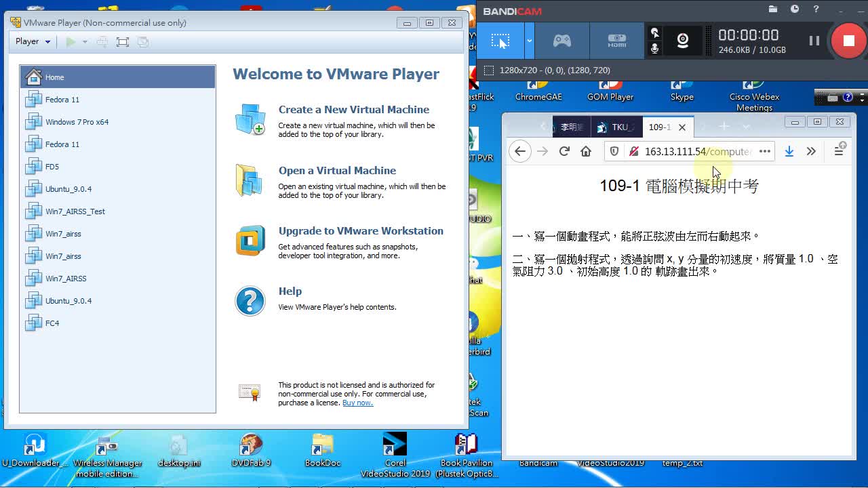Open the Wireless Manager mobile edition shortcut
This screenshot has width=868, height=488.
pyautogui.click(x=107, y=455)
